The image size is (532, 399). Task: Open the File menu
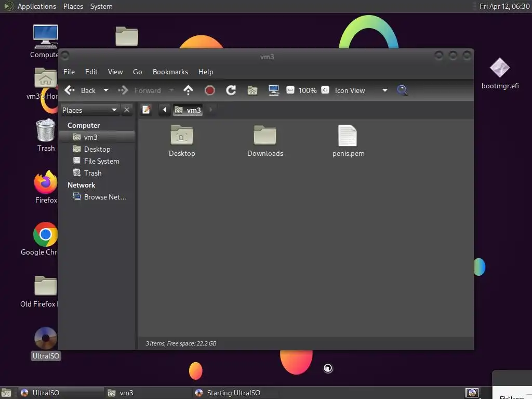[x=69, y=72]
